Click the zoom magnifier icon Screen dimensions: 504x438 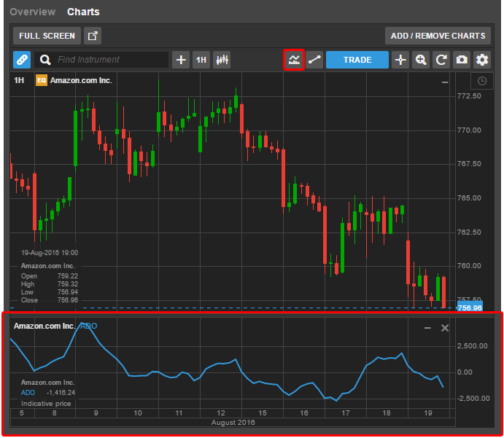420,60
